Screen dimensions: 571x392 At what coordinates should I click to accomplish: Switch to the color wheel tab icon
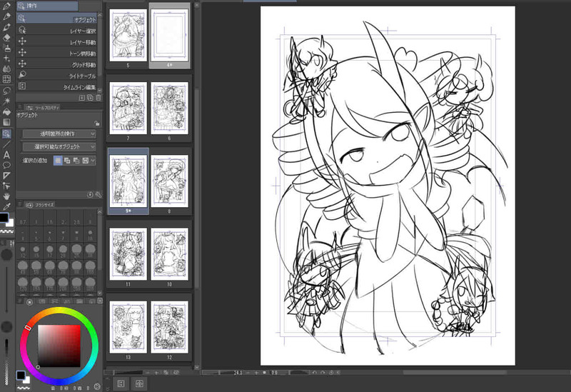click(30, 301)
